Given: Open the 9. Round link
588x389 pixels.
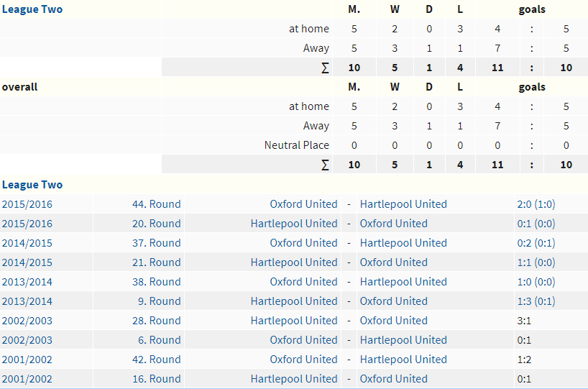Looking at the screenshot, I should pyautogui.click(x=160, y=301).
